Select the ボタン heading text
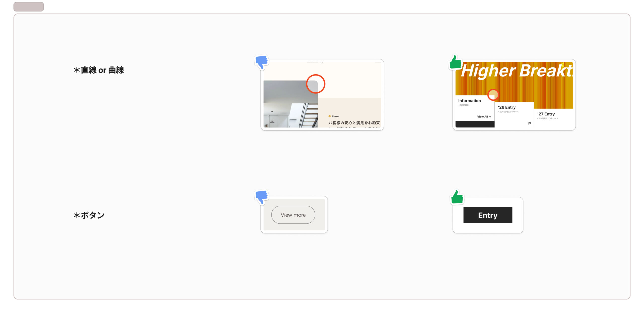Viewport: 644px width, 313px height. [89, 215]
